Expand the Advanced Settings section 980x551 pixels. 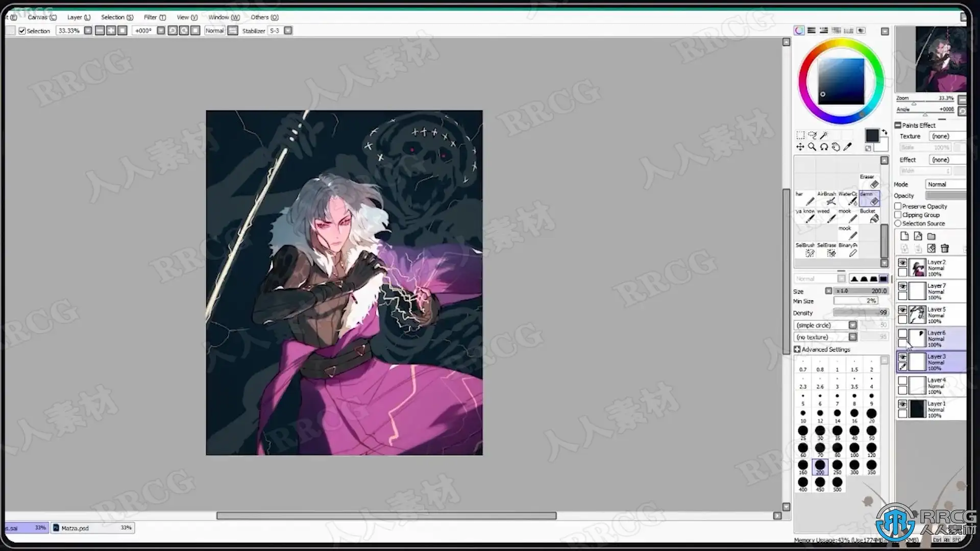click(797, 349)
